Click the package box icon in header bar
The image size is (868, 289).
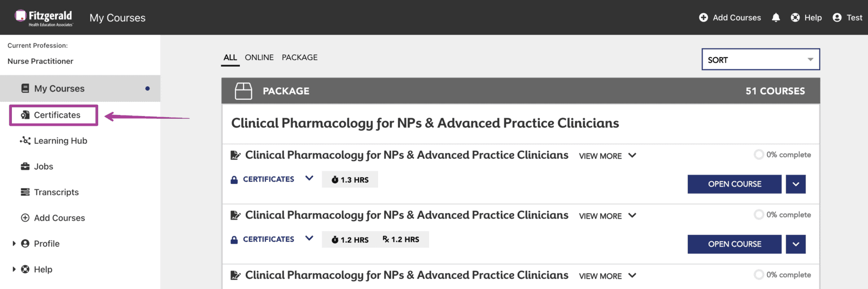(244, 91)
